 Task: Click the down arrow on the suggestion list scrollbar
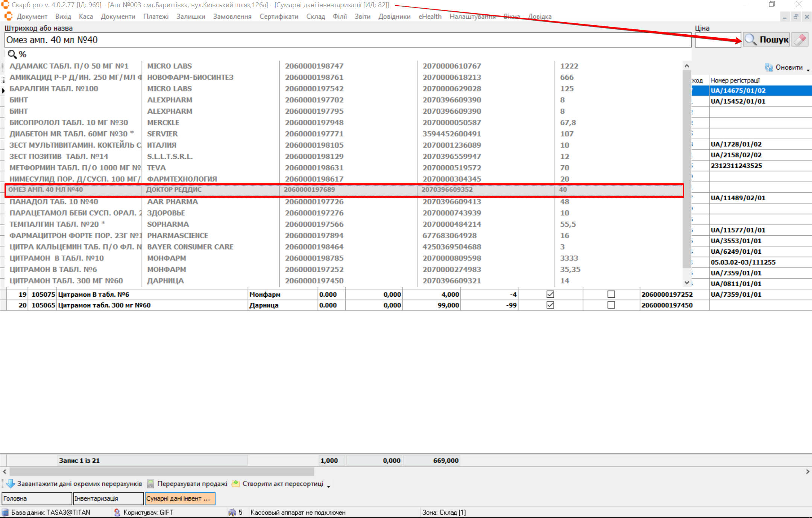point(687,283)
